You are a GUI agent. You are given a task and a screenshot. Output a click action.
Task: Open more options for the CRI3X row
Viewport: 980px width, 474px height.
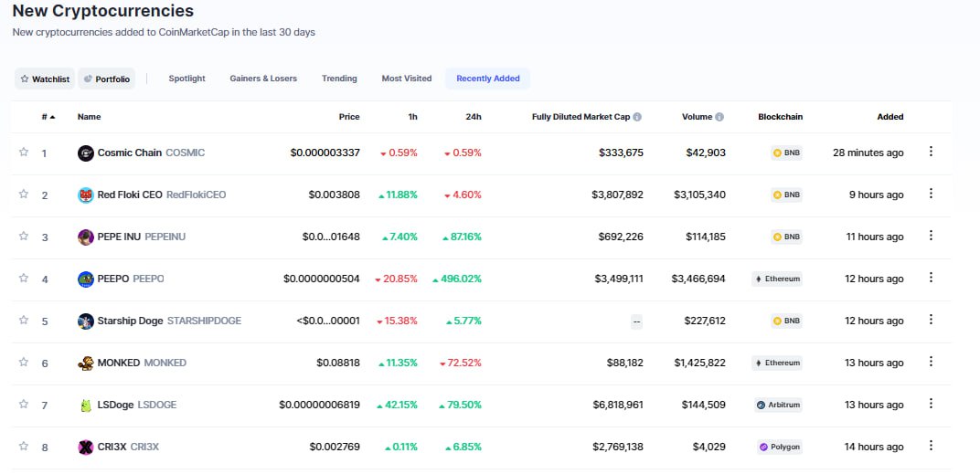(931, 446)
